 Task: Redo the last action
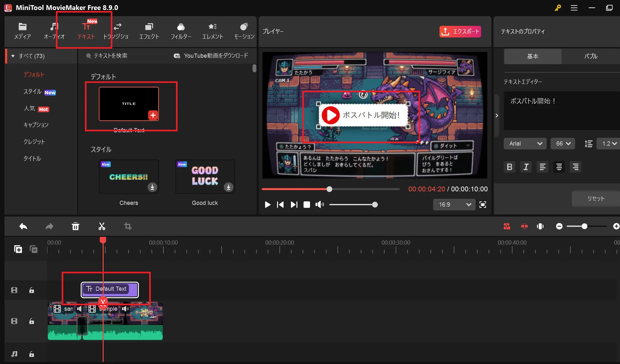(x=49, y=227)
